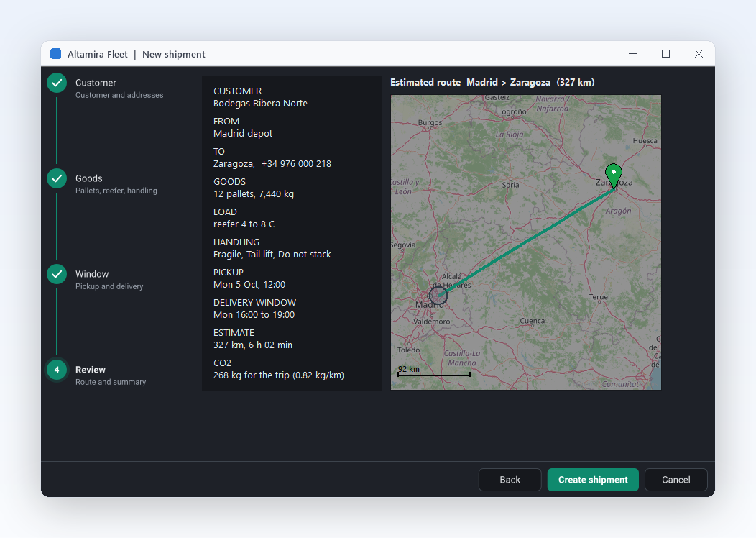
Task: Click the estimate 327 km, 6 h 02 min
Action: [x=253, y=345]
